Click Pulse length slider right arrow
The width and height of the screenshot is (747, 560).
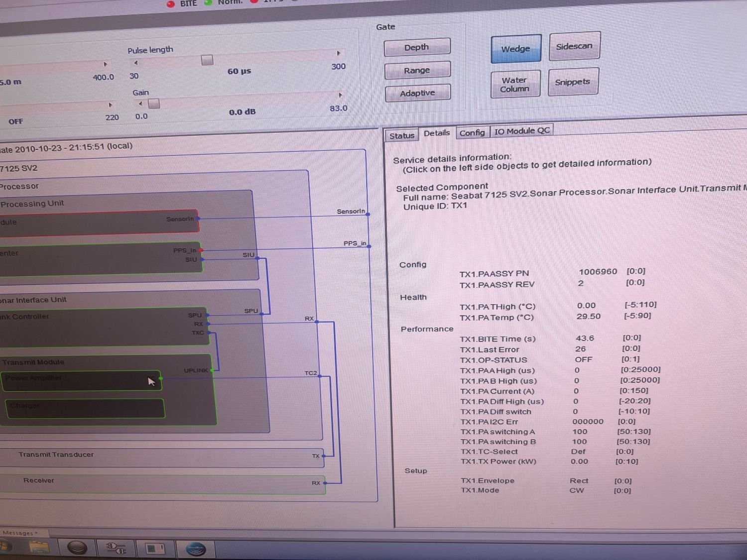coord(339,53)
